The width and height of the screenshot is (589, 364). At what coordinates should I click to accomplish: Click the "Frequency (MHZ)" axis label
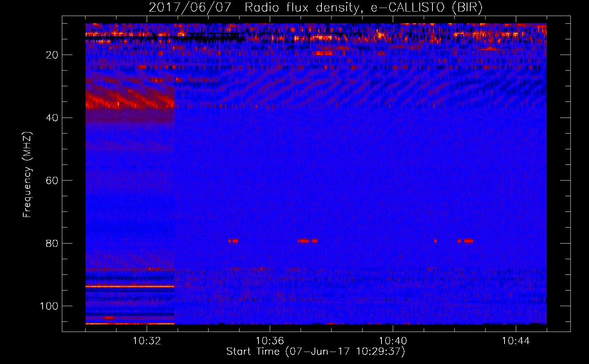(28, 175)
